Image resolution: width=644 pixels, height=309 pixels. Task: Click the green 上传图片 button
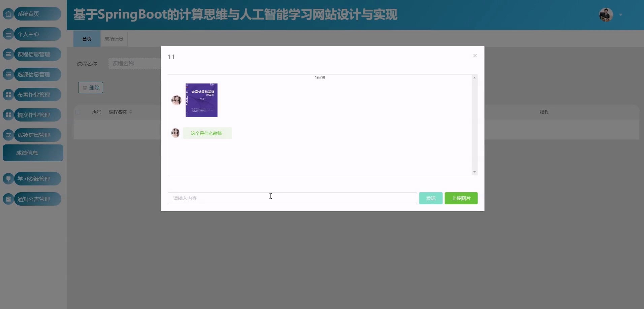[x=461, y=198]
